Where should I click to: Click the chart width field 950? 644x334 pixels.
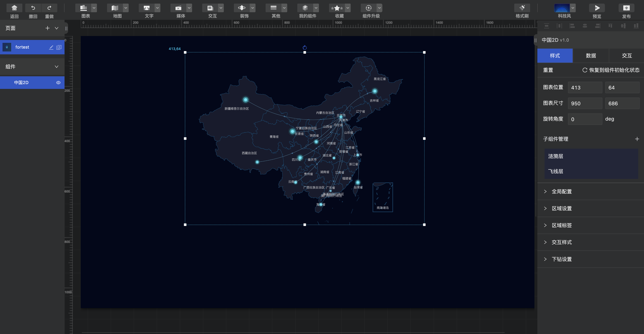tap(585, 103)
